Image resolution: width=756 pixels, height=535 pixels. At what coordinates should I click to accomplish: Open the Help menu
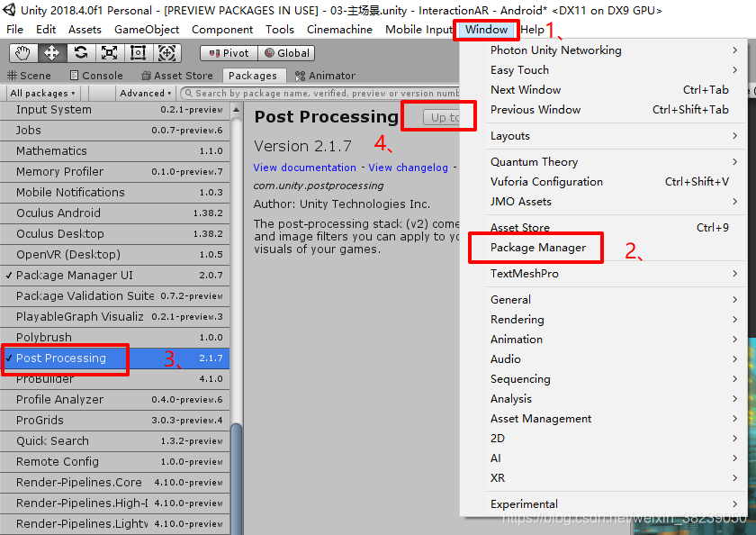(532, 30)
